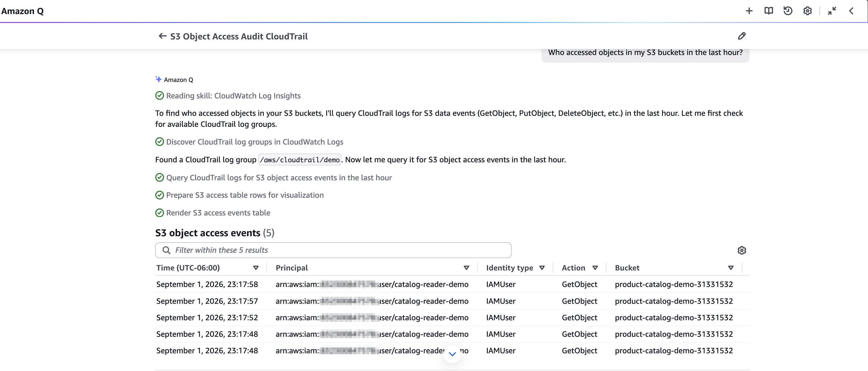
Task: Start a new chat with plus icon
Action: (x=749, y=11)
